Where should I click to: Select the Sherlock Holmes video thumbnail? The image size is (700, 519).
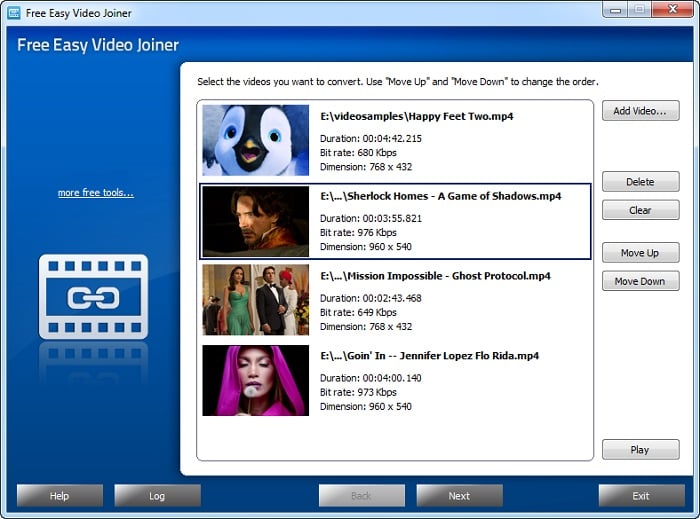coord(255,221)
